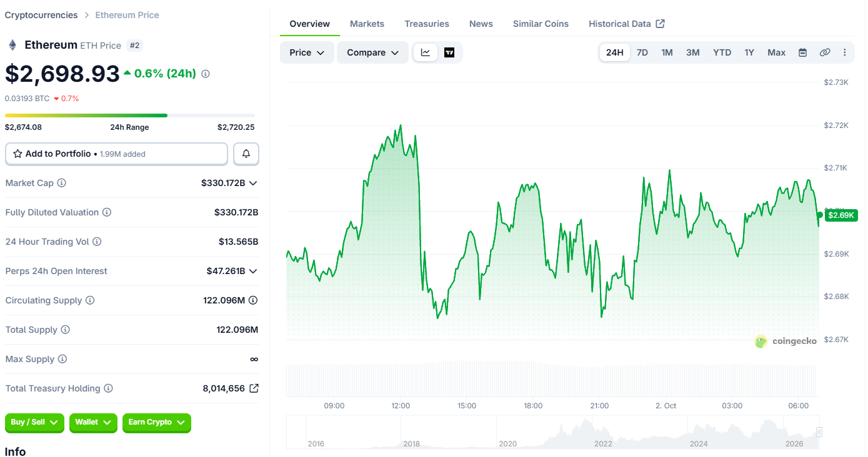Screen dimensions: 868x457
Task: Open the Historical Data link
Action: click(627, 24)
